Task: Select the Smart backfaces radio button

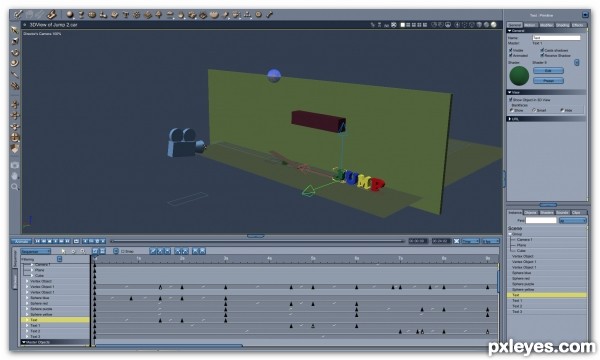Action: click(534, 110)
